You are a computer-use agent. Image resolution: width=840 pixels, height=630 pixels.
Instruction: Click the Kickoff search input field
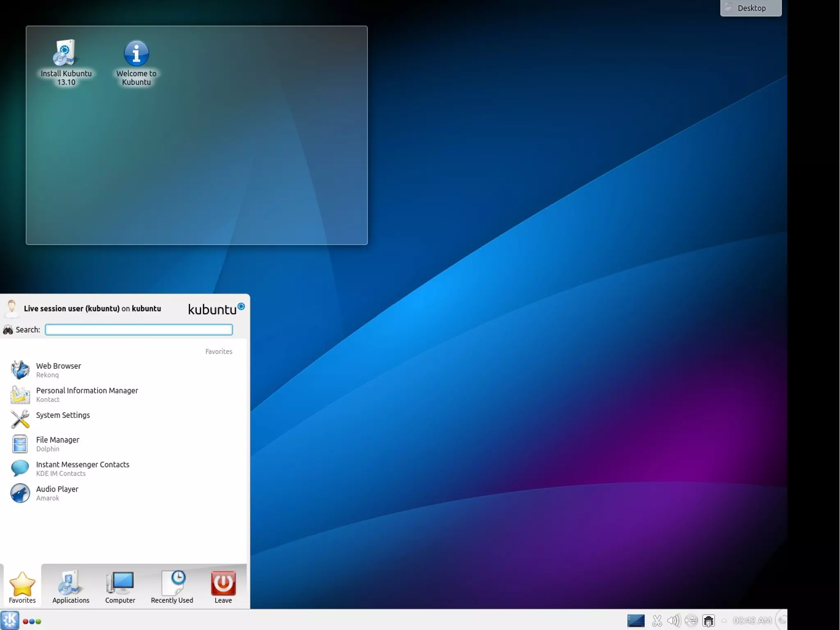(x=139, y=330)
